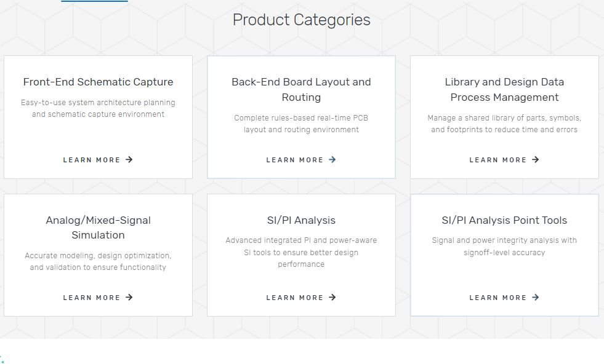
Task: Select the highlighted SI/PI Analysis Point Tools card
Action: 504,255
